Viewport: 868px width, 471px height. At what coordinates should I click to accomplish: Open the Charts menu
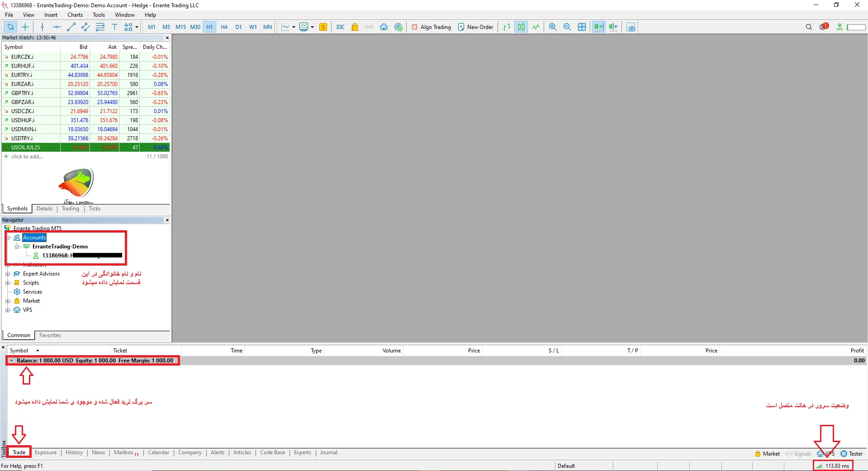click(75, 15)
